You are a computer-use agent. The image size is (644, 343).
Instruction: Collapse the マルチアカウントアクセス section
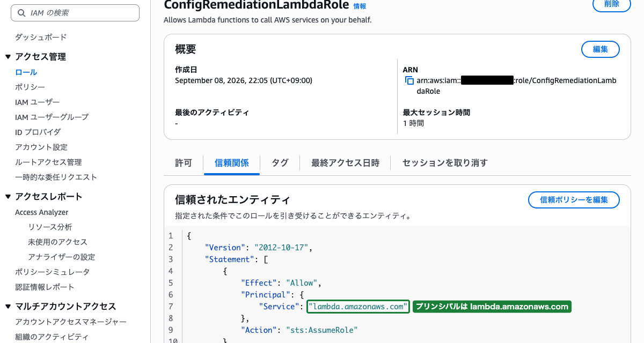8,307
